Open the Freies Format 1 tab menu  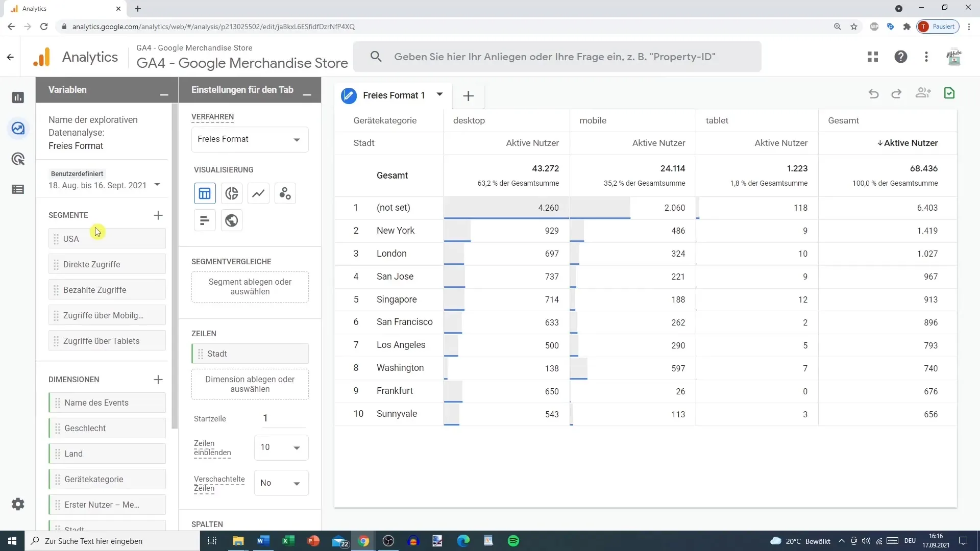click(x=439, y=94)
